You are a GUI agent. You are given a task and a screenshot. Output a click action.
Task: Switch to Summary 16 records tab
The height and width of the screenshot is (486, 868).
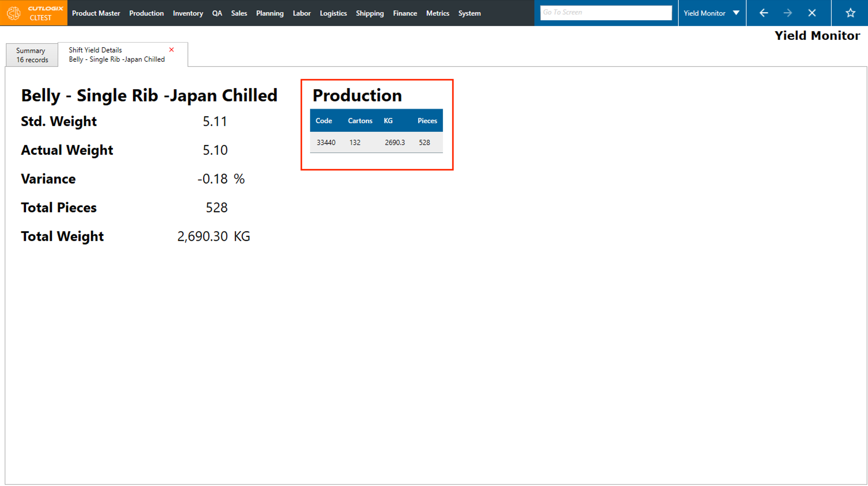tap(32, 55)
